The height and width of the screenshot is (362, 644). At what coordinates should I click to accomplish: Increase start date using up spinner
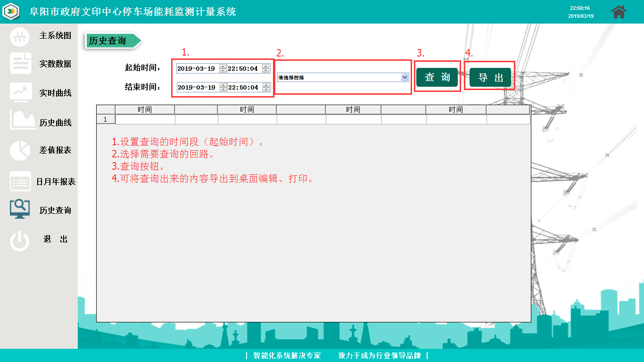click(x=223, y=66)
